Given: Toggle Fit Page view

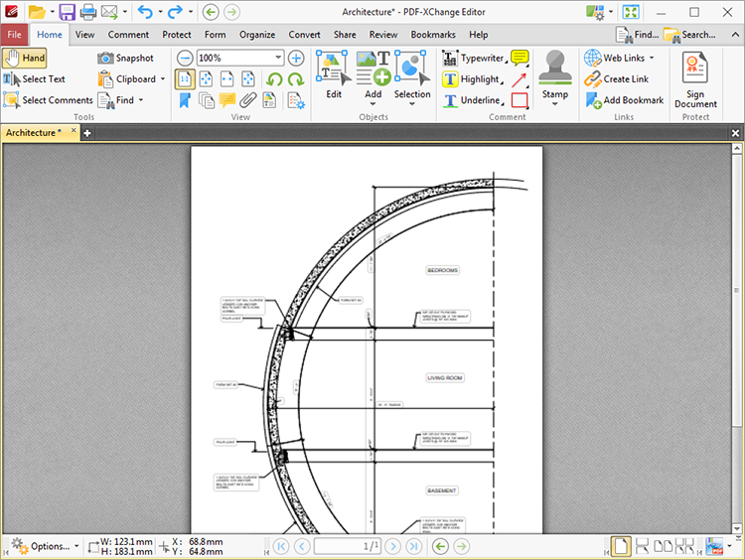Looking at the screenshot, I should [206, 78].
